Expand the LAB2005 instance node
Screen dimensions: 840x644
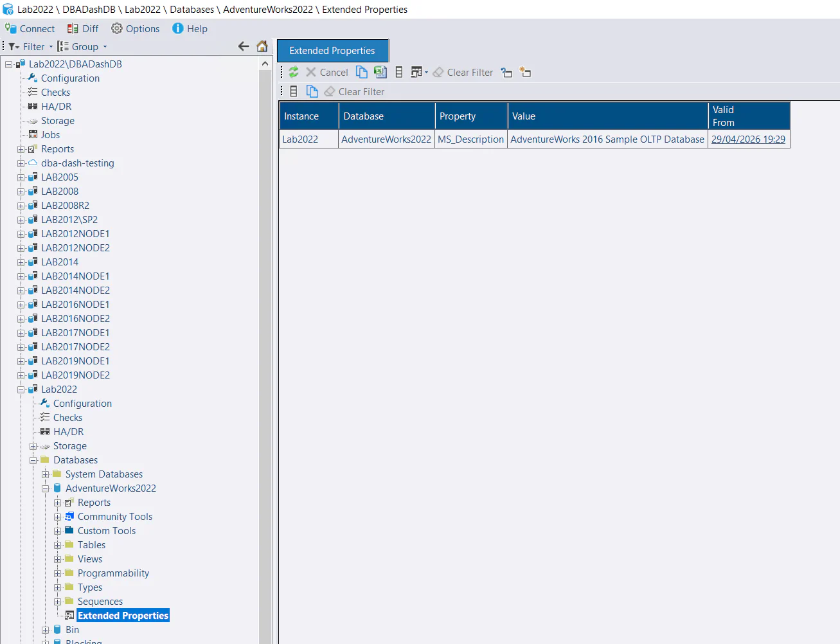(x=20, y=177)
